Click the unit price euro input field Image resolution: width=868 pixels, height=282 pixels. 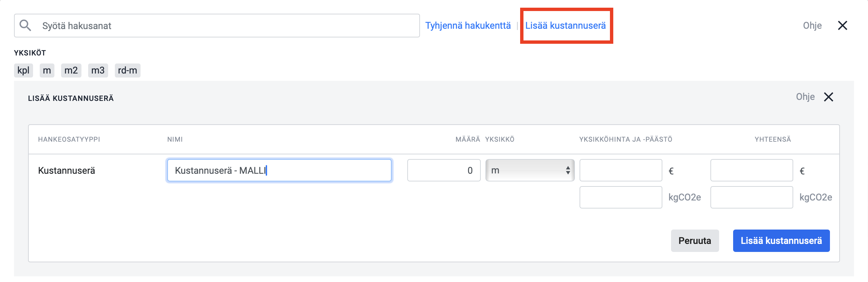pos(621,170)
